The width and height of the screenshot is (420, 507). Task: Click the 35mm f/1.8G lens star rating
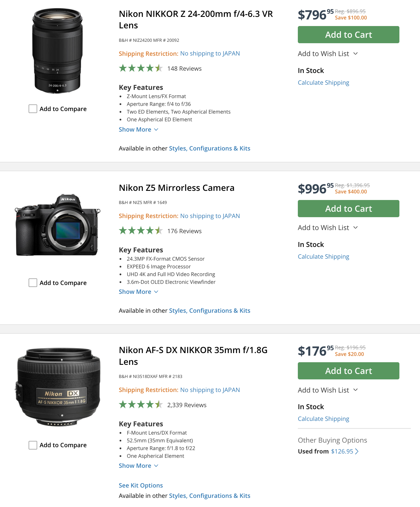141,405
